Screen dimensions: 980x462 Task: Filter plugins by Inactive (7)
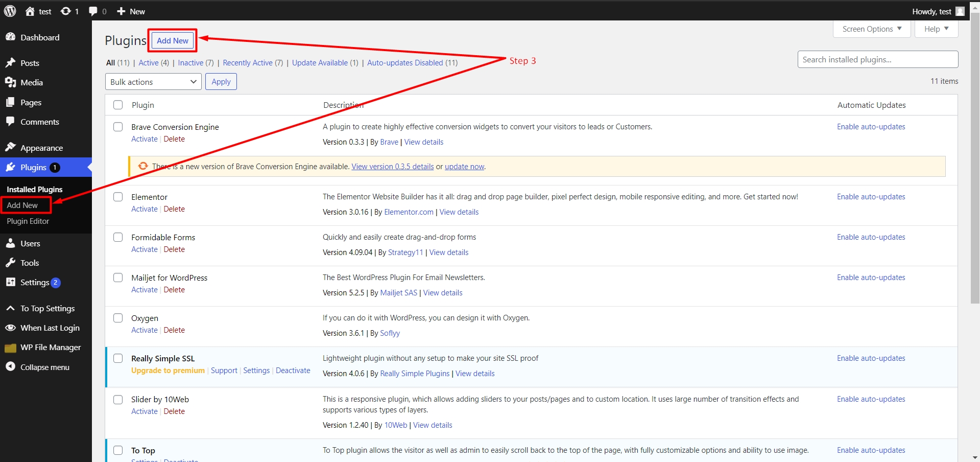point(196,63)
